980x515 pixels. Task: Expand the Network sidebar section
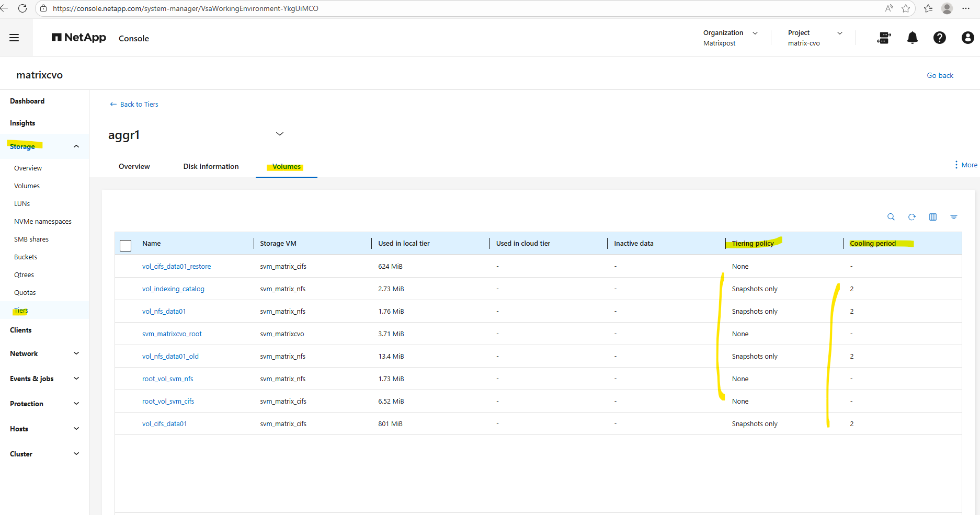(76, 353)
